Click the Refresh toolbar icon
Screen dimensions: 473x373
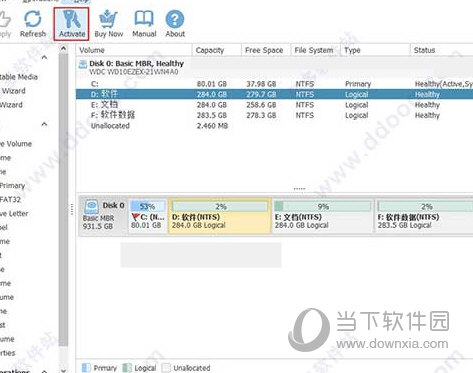(33, 24)
